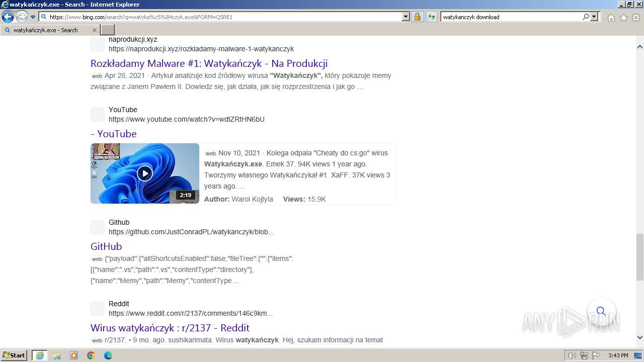
Task: Click the 2:19 video duration badge
Action: tap(186, 195)
